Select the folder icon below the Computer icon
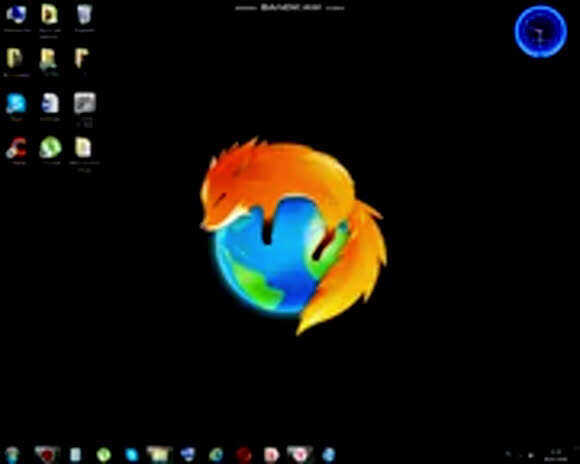This screenshot has height=464, width=580. point(15,58)
